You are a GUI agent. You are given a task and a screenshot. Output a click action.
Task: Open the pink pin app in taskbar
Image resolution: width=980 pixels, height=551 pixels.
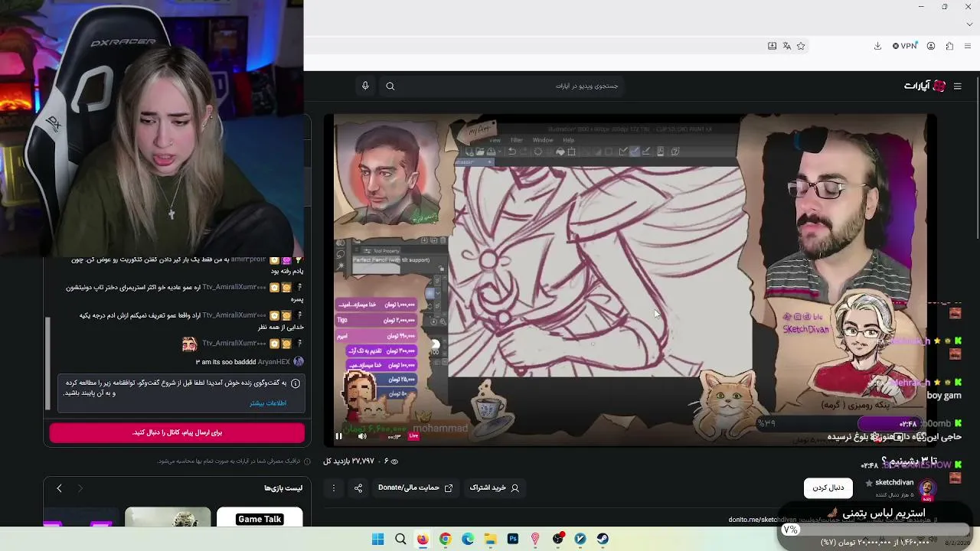pyautogui.click(x=535, y=539)
